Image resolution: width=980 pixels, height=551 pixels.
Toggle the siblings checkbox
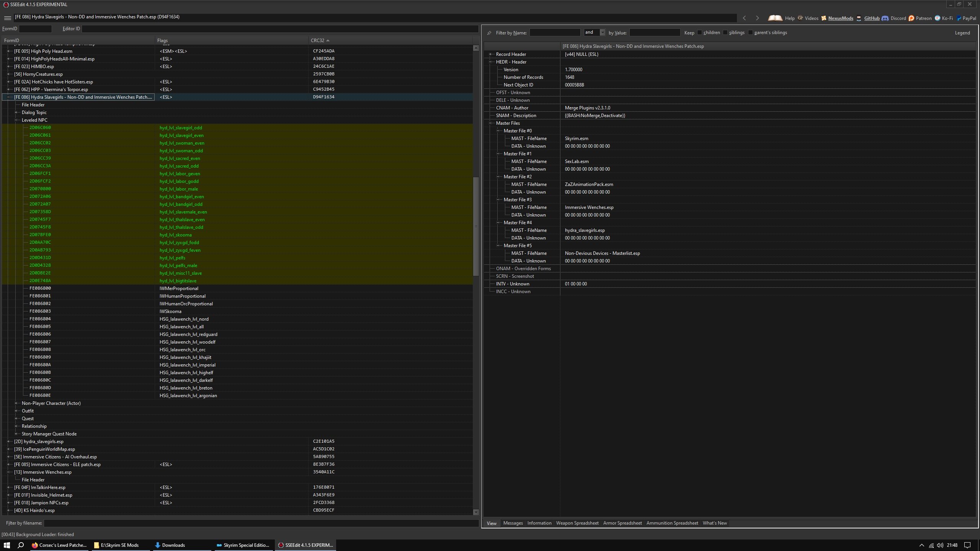click(725, 33)
